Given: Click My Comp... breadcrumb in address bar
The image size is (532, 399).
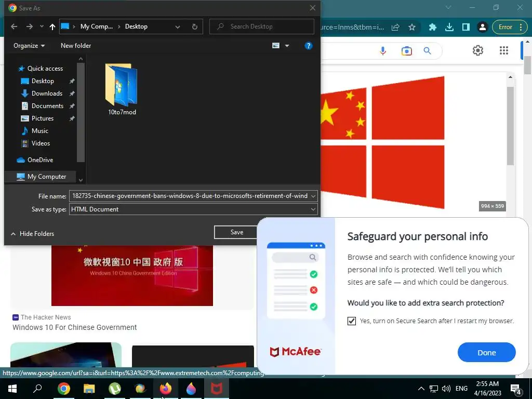Looking at the screenshot, I should tap(96, 26).
